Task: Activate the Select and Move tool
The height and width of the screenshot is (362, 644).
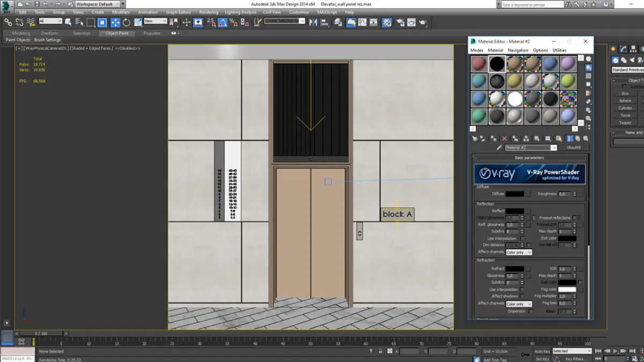Action: [x=115, y=23]
